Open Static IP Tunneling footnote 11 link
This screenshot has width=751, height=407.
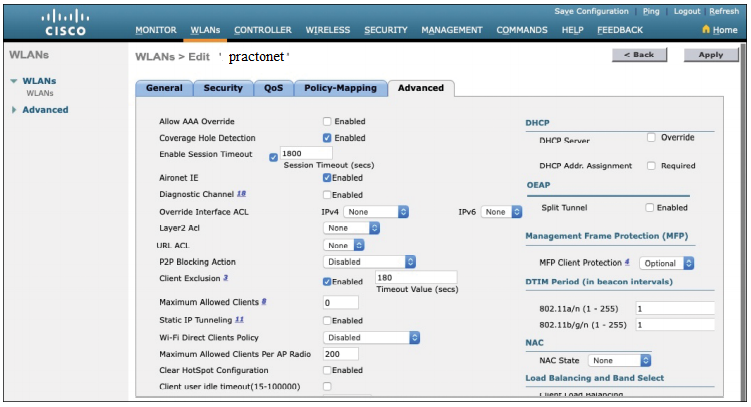click(239, 319)
